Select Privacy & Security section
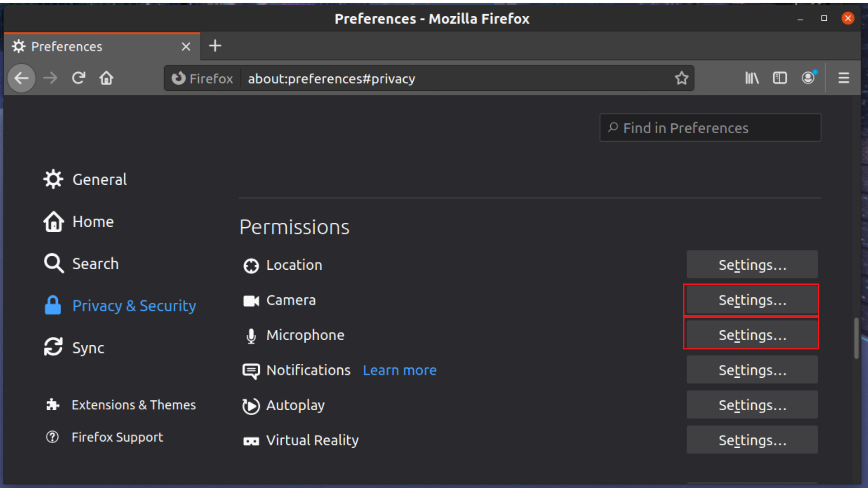Image resolution: width=868 pixels, height=488 pixels. [x=120, y=305]
